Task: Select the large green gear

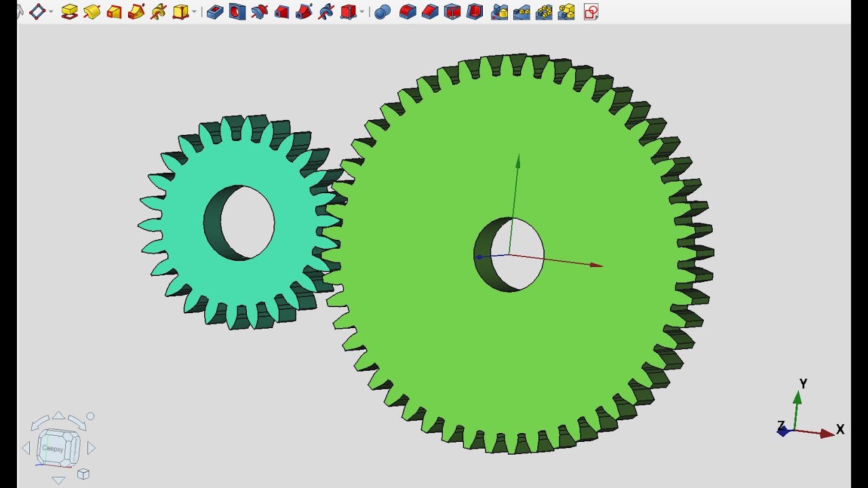Action: 519,254
